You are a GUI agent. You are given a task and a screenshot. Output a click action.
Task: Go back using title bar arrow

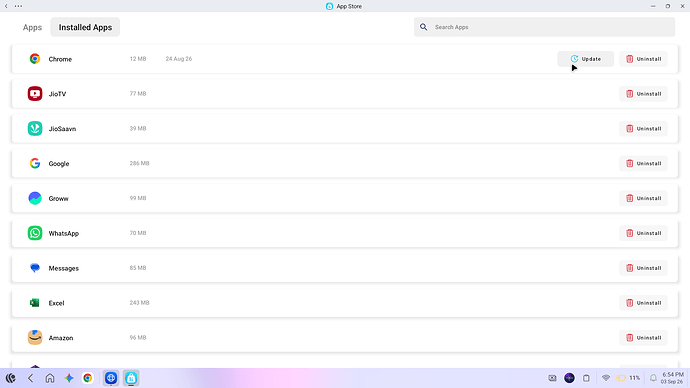tap(6, 6)
